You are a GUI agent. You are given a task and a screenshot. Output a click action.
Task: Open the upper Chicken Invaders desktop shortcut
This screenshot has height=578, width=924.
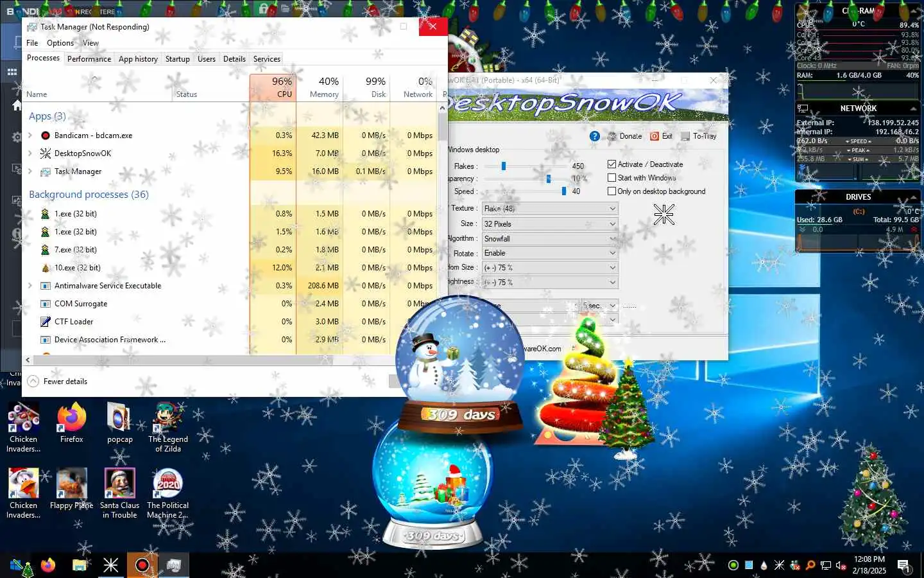coord(23,428)
